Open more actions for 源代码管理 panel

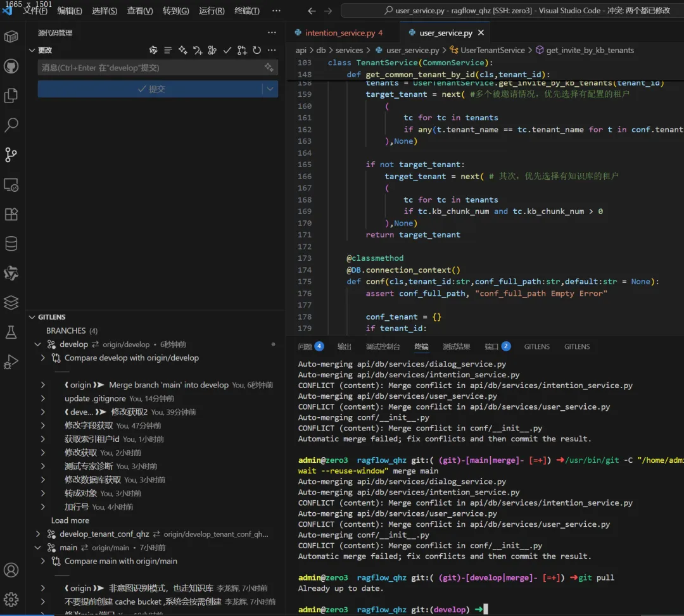[x=272, y=33]
